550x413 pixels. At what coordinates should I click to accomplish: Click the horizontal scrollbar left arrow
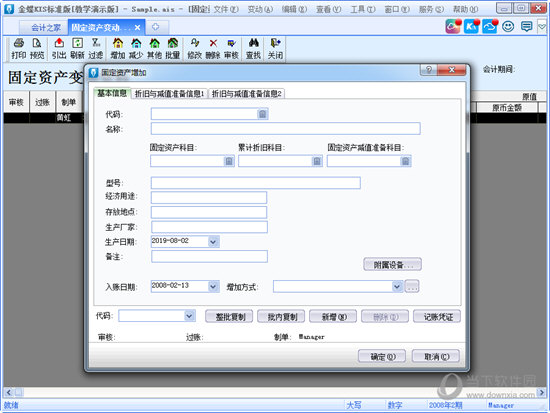point(9,392)
